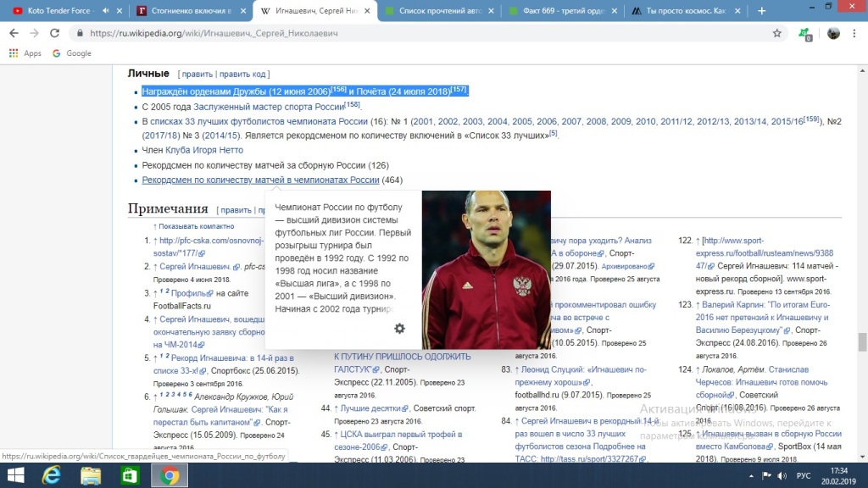Switch to the Список прочтений авто tab
This screenshot has width=868, height=488.
pos(440,10)
